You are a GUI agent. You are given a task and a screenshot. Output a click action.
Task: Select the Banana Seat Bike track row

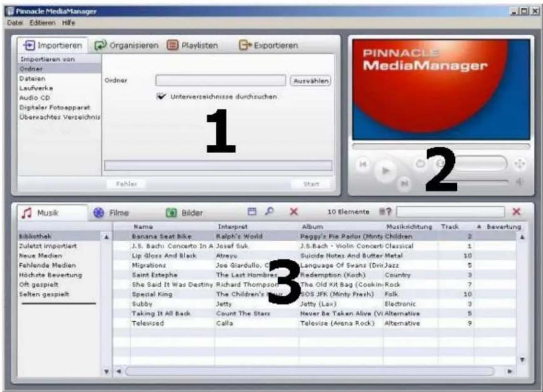point(314,237)
